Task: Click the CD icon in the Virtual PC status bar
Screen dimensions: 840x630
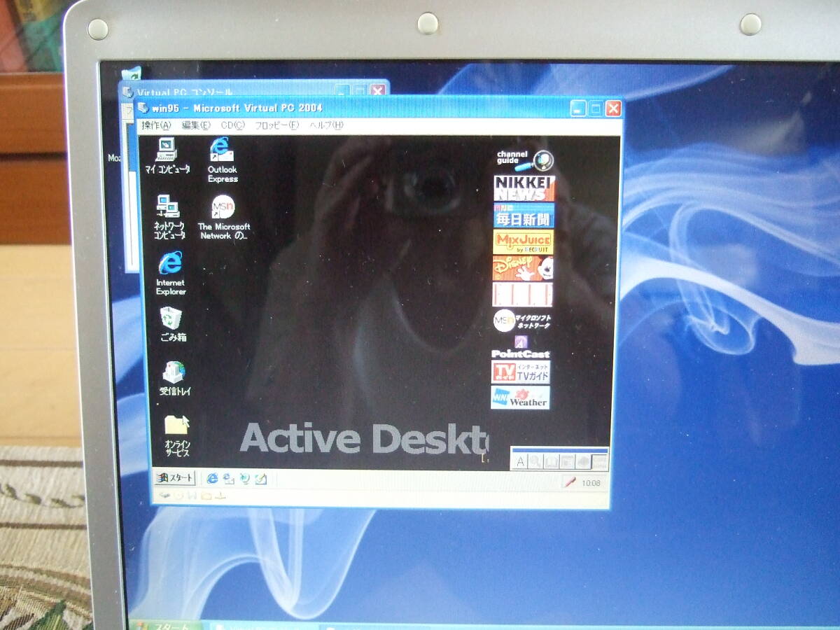Action: pos(178,496)
